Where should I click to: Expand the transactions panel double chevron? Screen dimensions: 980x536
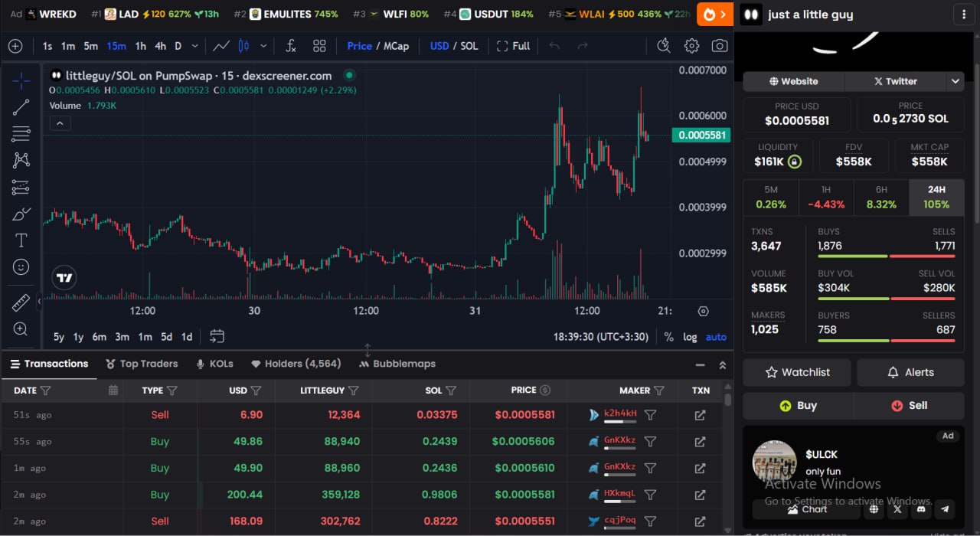pos(722,365)
